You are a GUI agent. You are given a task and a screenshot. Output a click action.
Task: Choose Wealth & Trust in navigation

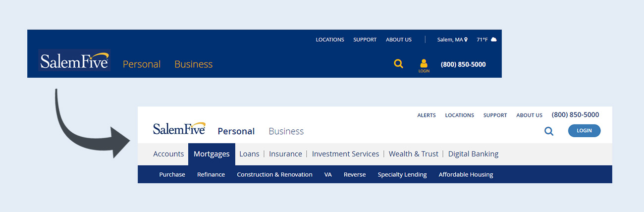pos(414,154)
